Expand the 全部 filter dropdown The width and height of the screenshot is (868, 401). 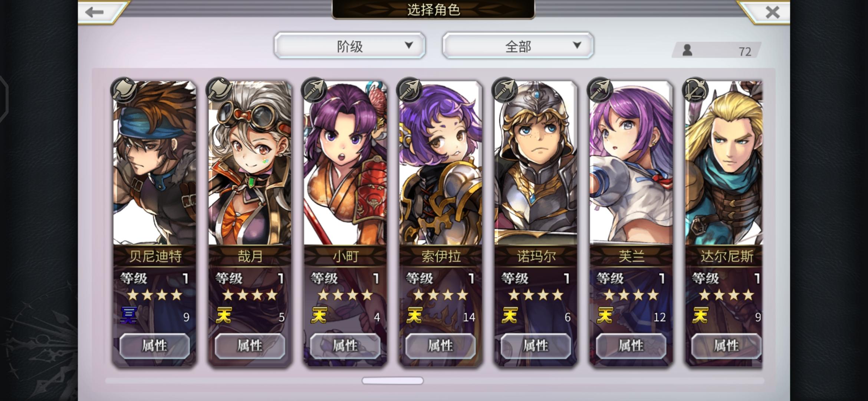point(518,46)
